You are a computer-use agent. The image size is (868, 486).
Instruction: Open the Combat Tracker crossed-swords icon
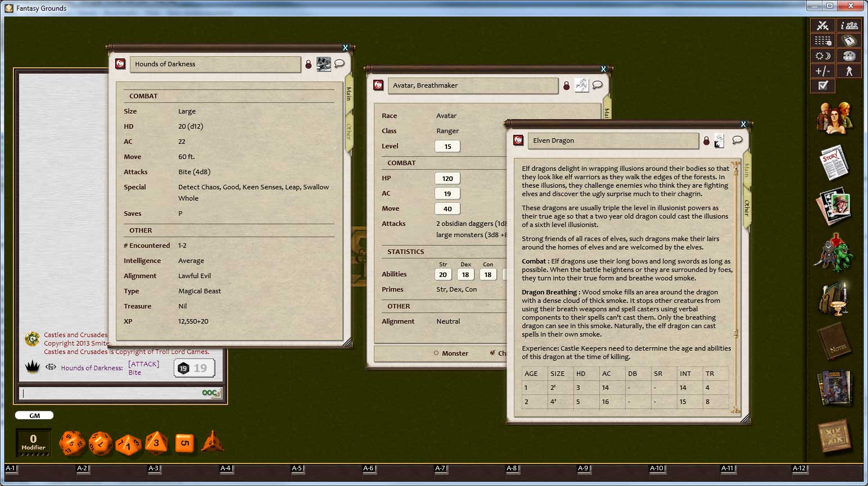(x=822, y=25)
